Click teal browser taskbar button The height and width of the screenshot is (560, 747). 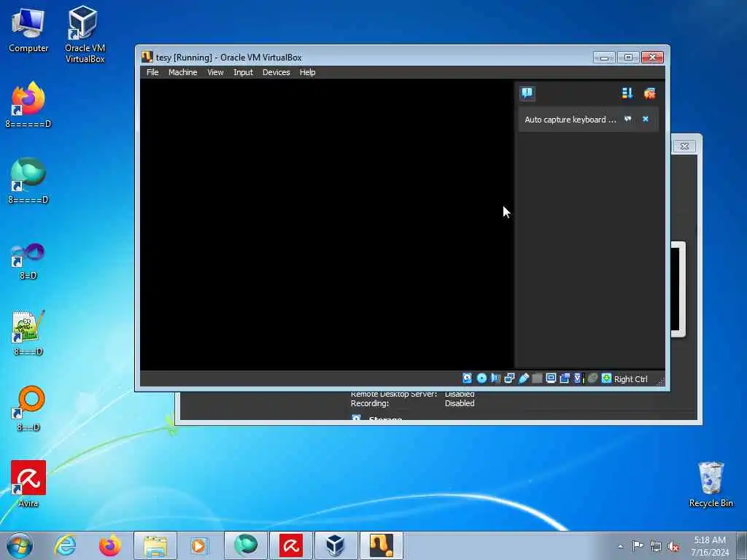[245, 545]
